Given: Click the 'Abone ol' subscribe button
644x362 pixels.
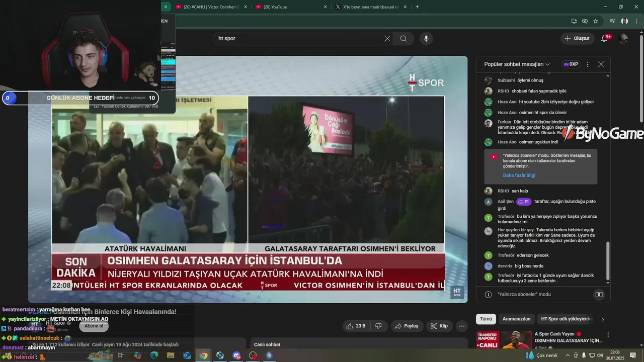Looking at the screenshot, I should pos(94,326).
